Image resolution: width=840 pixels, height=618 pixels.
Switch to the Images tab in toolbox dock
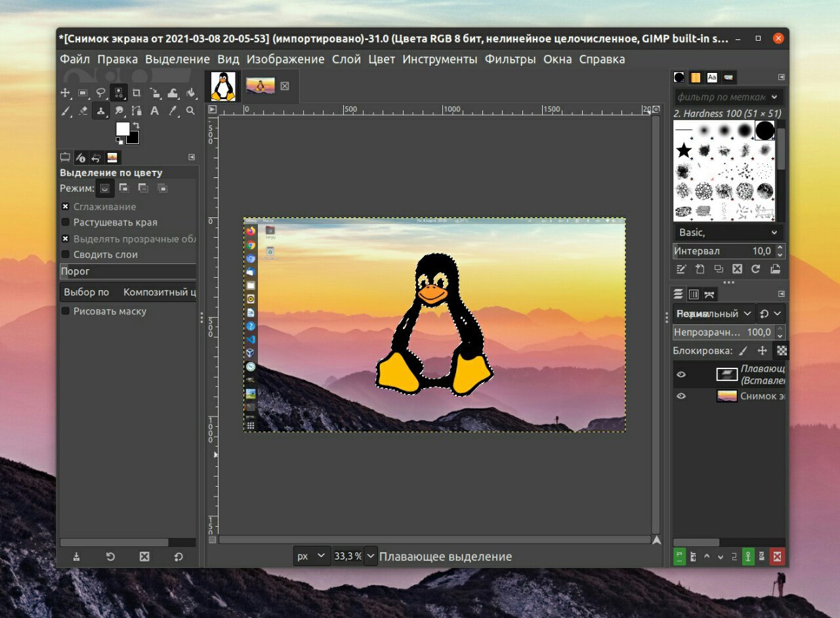pos(112,157)
